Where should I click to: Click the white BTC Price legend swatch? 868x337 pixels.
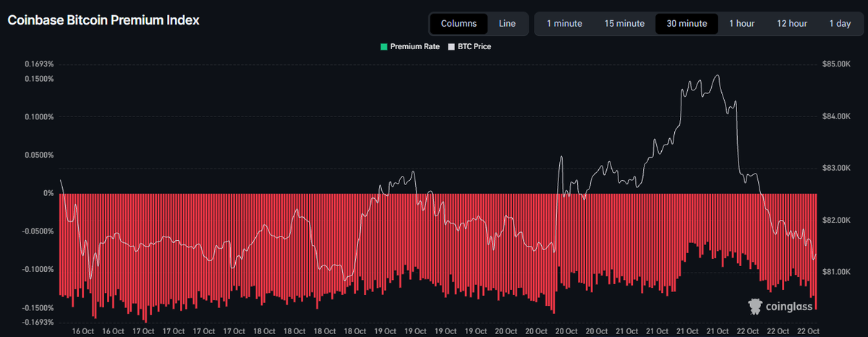[452, 46]
